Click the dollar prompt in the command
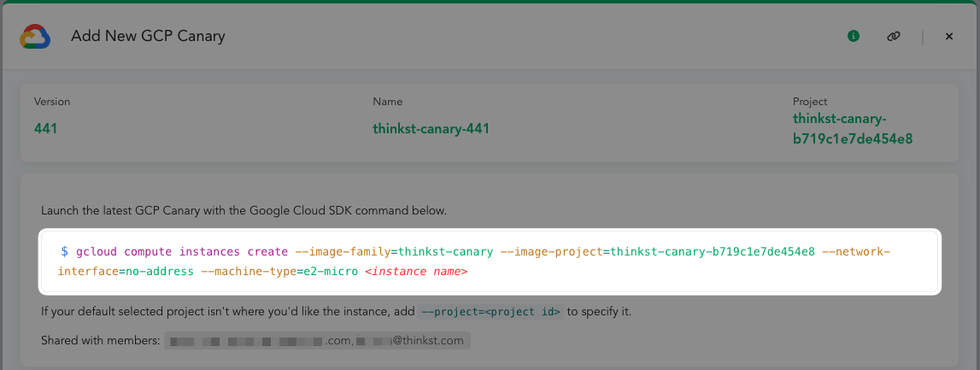 [64, 252]
